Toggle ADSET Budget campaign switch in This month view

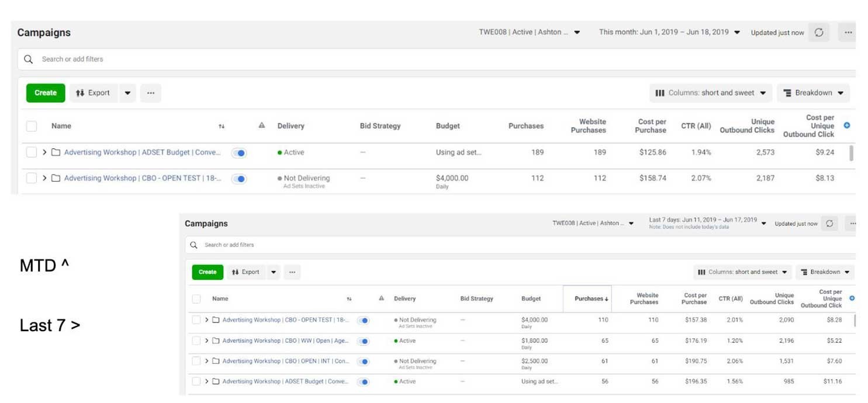[x=239, y=153]
